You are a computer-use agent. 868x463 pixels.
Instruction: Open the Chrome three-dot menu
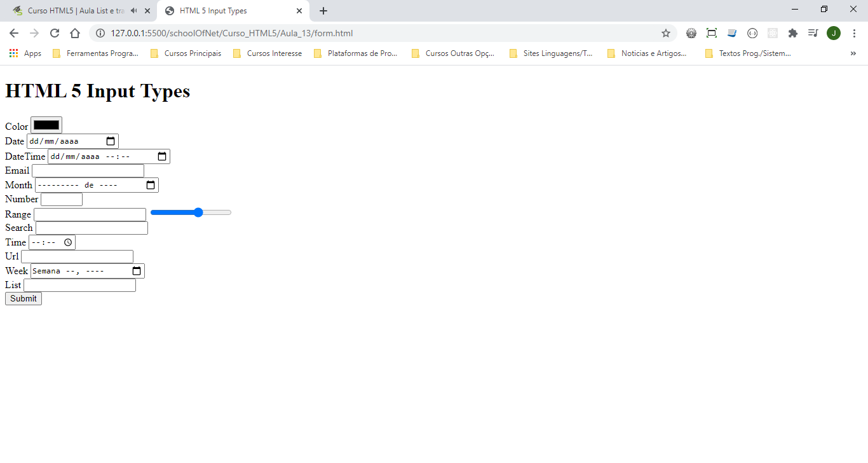click(x=854, y=33)
